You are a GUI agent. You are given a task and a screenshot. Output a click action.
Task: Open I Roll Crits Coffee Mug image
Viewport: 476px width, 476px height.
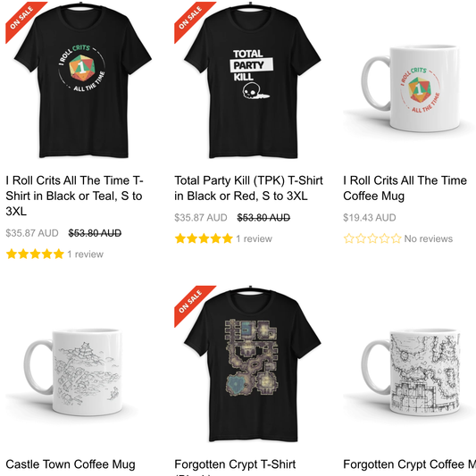click(410, 88)
